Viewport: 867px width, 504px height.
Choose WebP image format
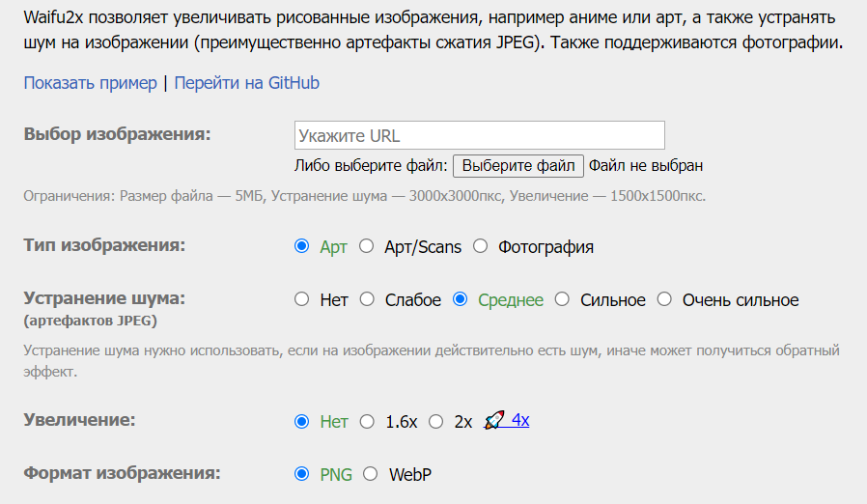371,474
